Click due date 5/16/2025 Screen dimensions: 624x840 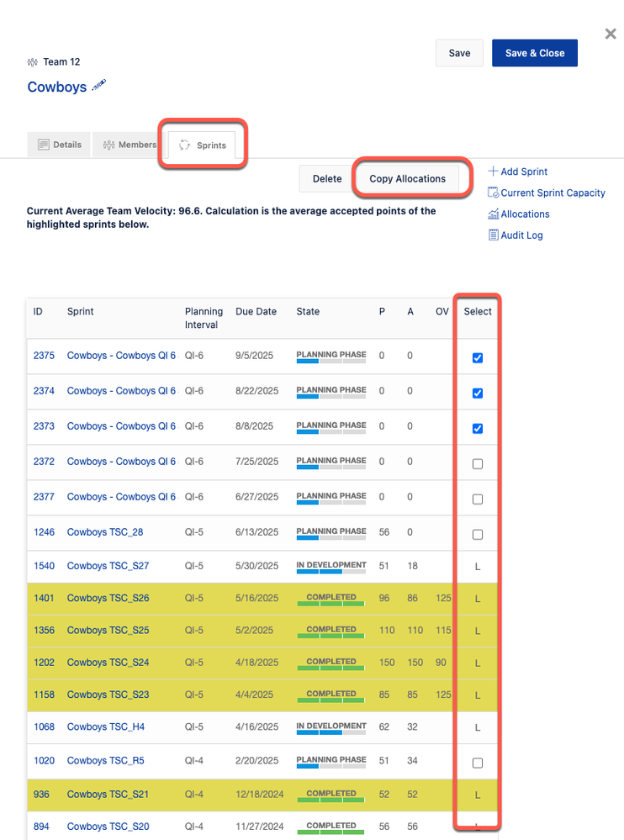click(257, 599)
